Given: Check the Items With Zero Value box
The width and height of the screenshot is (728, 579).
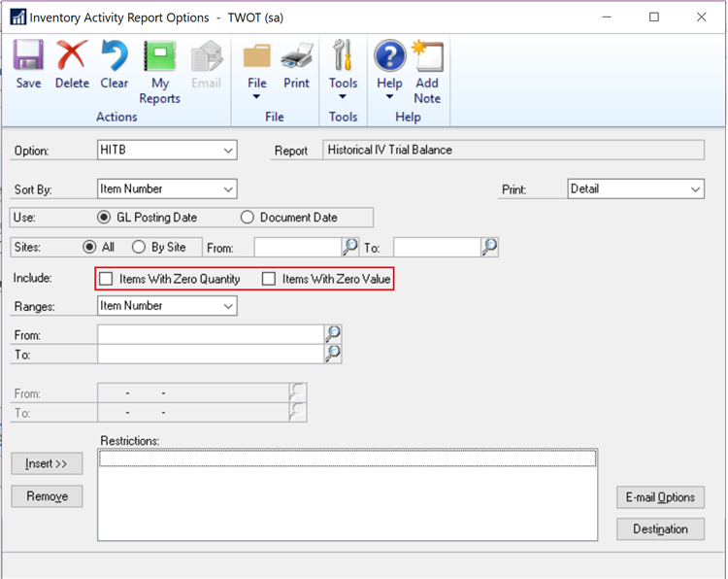Looking at the screenshot, I should (270, 280).
